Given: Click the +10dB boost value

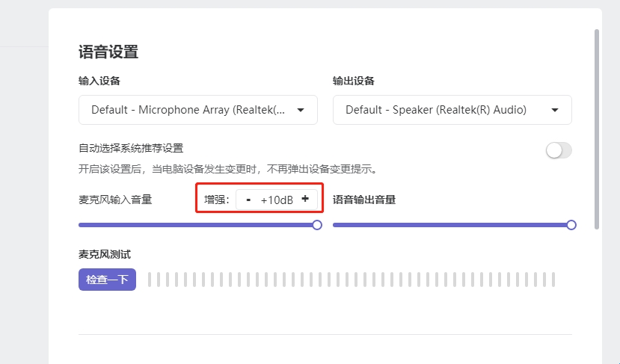Looking at the screenshot, I should (277, 200).
